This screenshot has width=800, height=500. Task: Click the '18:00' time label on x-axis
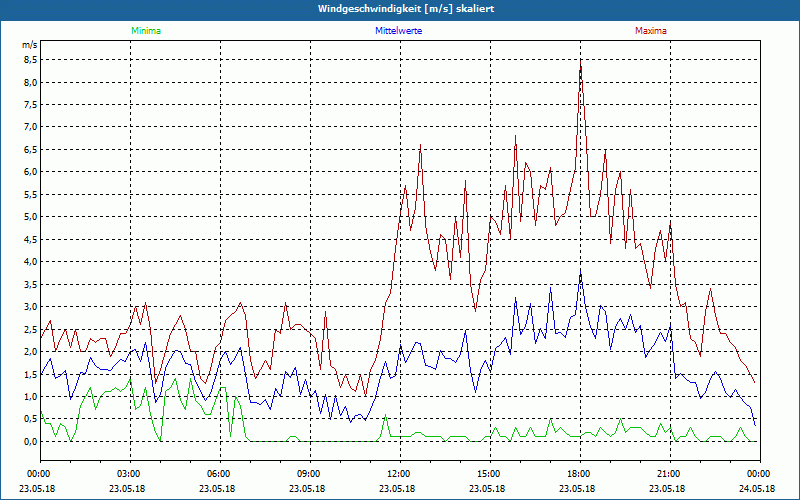(580, 474)
